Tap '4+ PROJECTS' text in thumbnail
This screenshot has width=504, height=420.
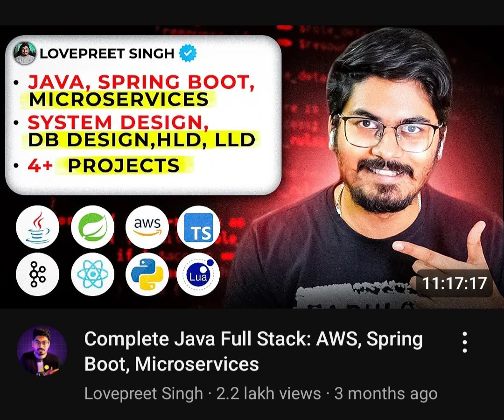click(104, 166)
